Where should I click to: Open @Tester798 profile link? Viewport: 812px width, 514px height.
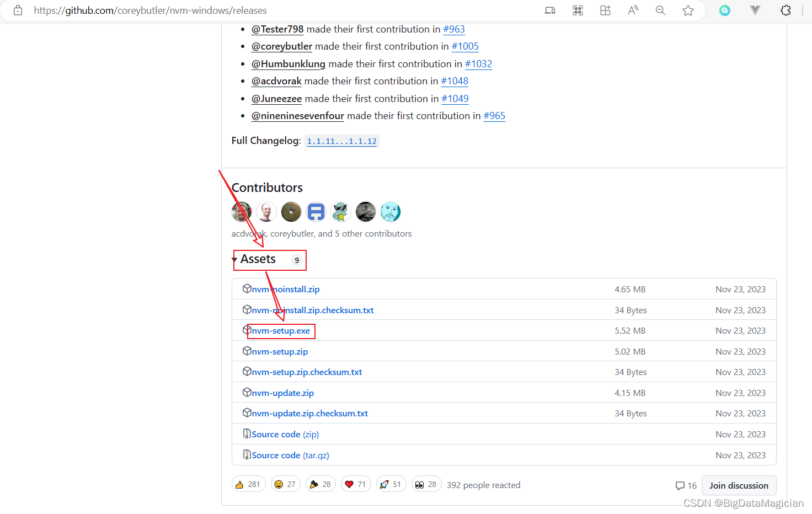tap(277, 29)
